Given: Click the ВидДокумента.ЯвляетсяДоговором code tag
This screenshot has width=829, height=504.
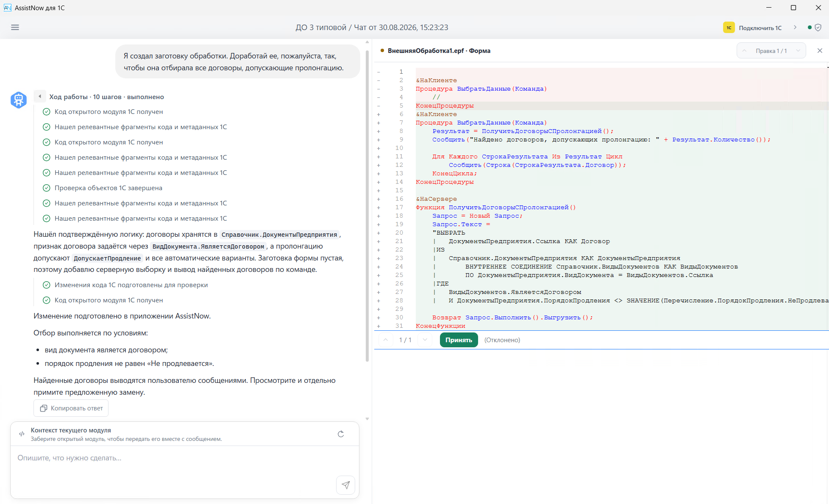Looking at the screenshot, I should (x=208, y=246).
